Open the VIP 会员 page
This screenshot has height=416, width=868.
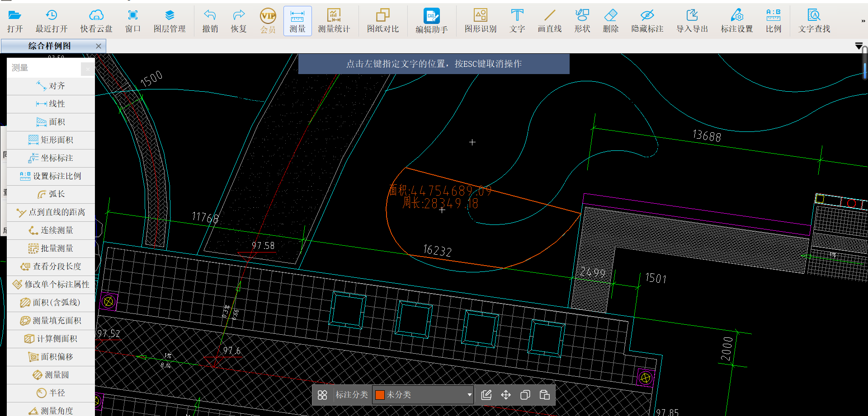(268, 21)
